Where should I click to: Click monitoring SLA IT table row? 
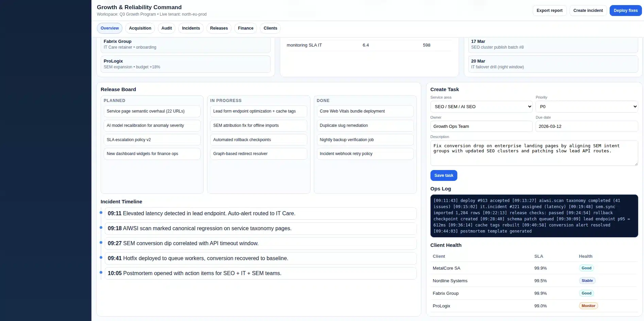(x=369, y=45)
